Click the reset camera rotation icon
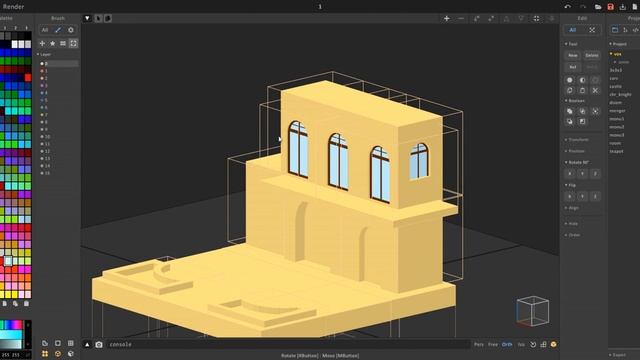 tap(533, 344)
